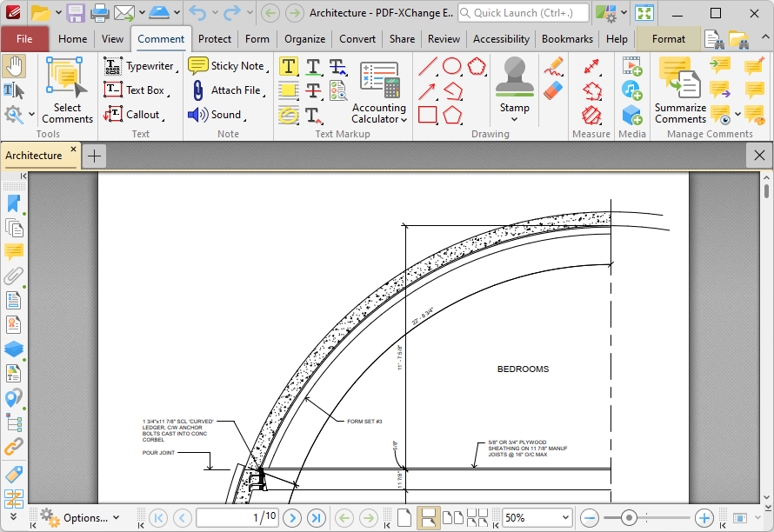Select the Pencil tool

coord(554,66)
